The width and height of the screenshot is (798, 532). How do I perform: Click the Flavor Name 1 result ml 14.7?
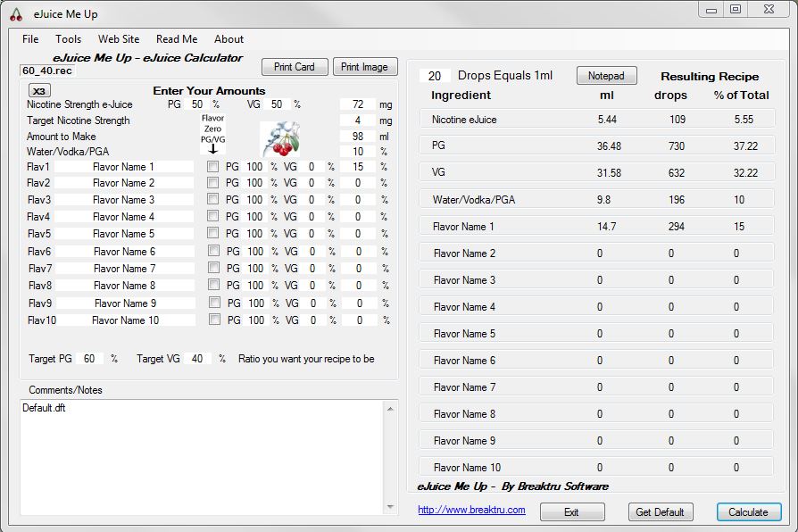[607, 227]
